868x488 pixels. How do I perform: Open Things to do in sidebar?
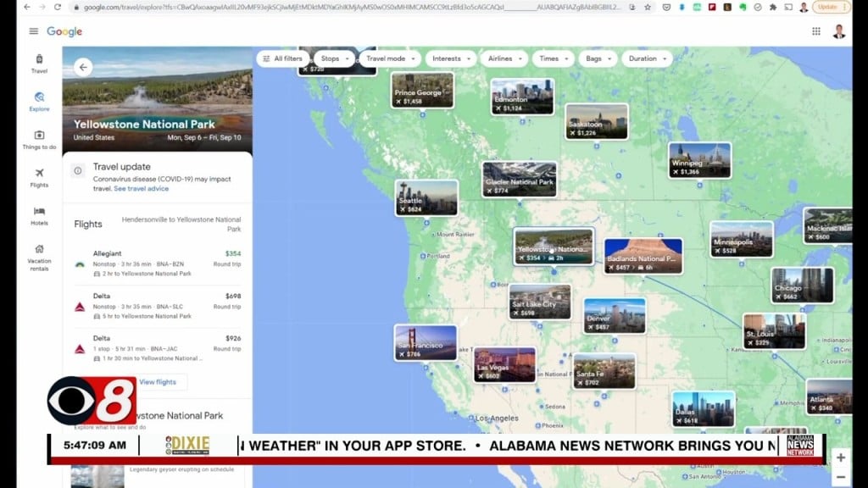pyautogui.click(x=39, y=140)
